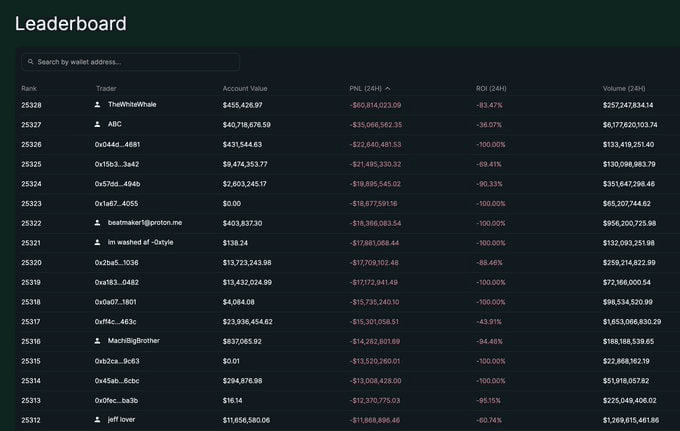
Task: Open the TheWhiteWhale trader name
Action: click(132, 105)
